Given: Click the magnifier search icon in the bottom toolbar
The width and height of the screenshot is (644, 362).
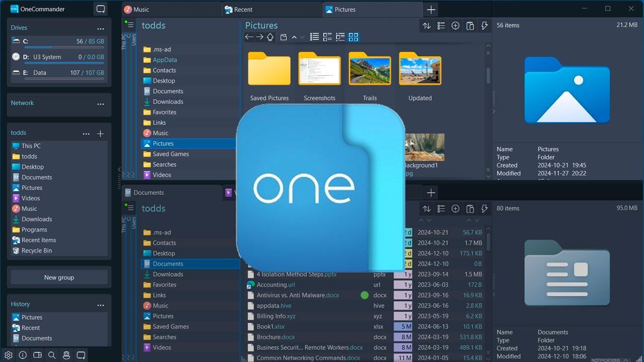Looking at the screenshot, I should coord(52,355).
